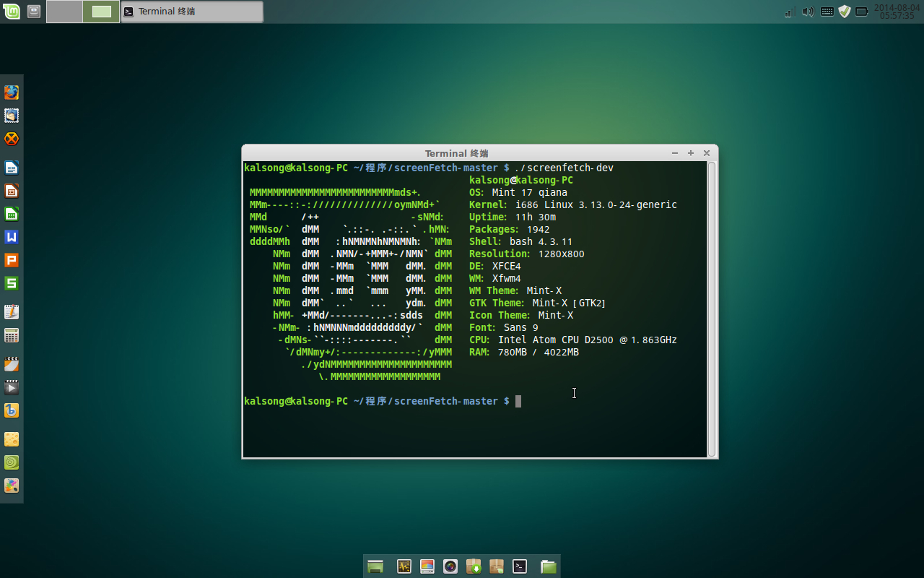Select the Terminal 终端 taskbar button
This screenshot has height=578, width=924.
191,12
